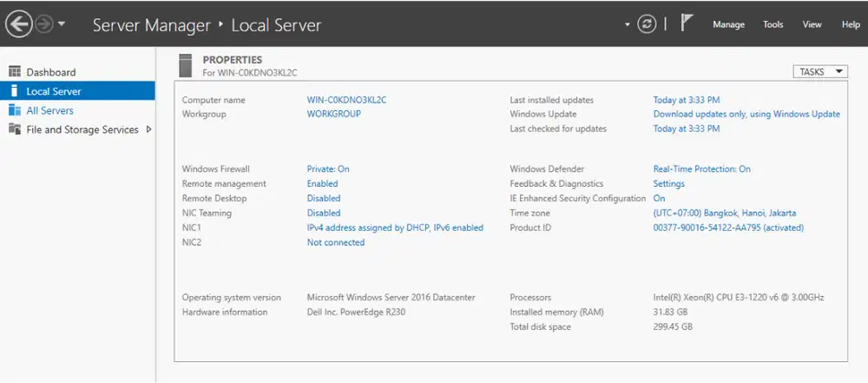
Task: Click Windows Firewall 'Private: On' link
Action: [328, 168]
